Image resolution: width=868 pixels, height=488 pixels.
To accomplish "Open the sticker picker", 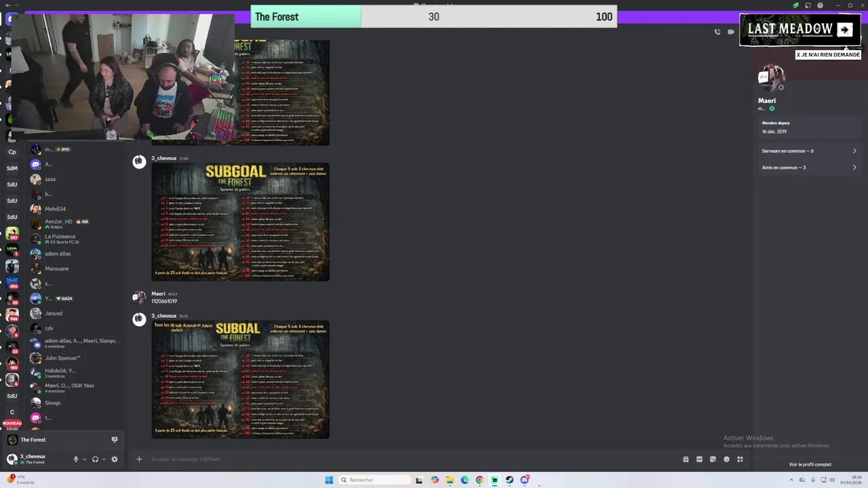I will 713,459.
